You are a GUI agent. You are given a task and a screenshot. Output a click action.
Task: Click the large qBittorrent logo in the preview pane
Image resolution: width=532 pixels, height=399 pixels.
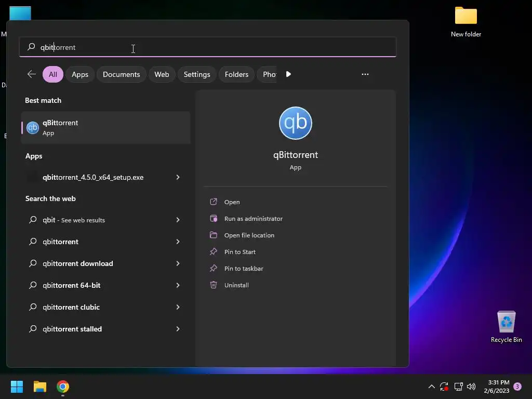(295, 123)
